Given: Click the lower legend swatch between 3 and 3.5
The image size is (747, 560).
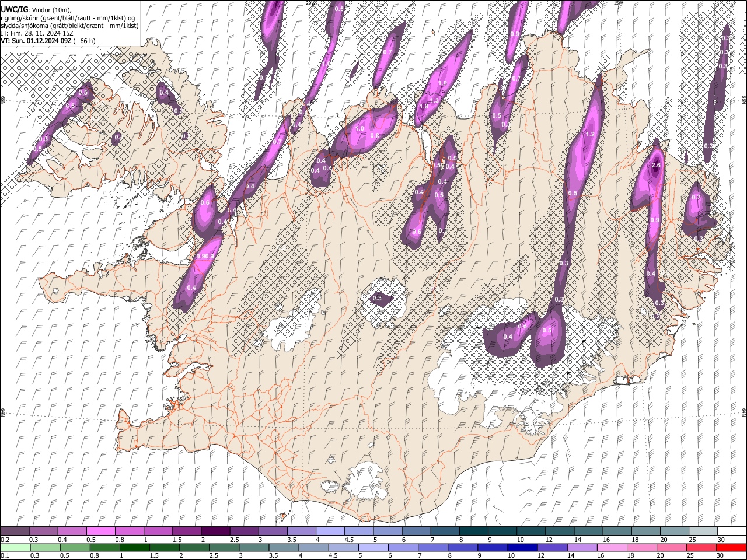Looking at the screenshot, I should pyautogui.click(x=254, y=547).
